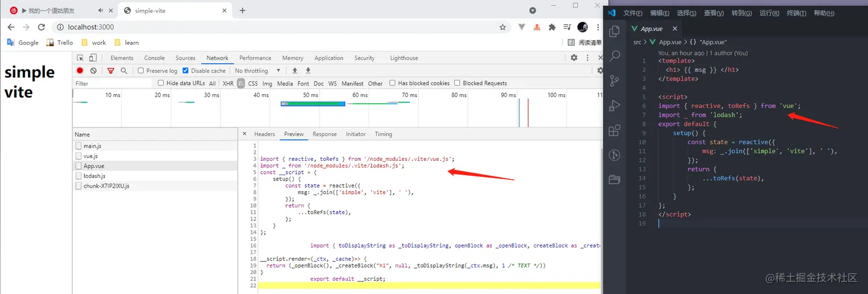Open Headers tab in request details

pos(265,134)
